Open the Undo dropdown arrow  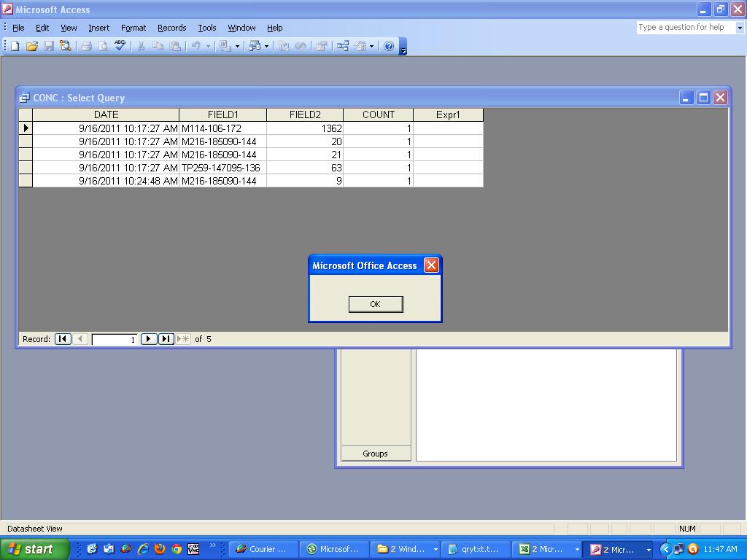(x=208, y=46)
